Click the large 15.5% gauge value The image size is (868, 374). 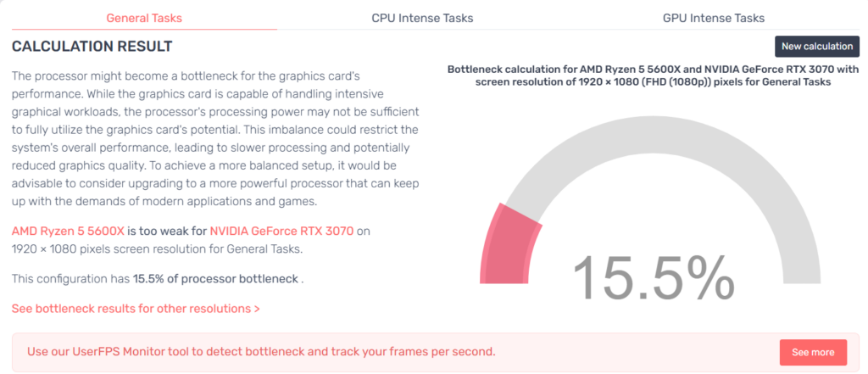tap(653, 276)
